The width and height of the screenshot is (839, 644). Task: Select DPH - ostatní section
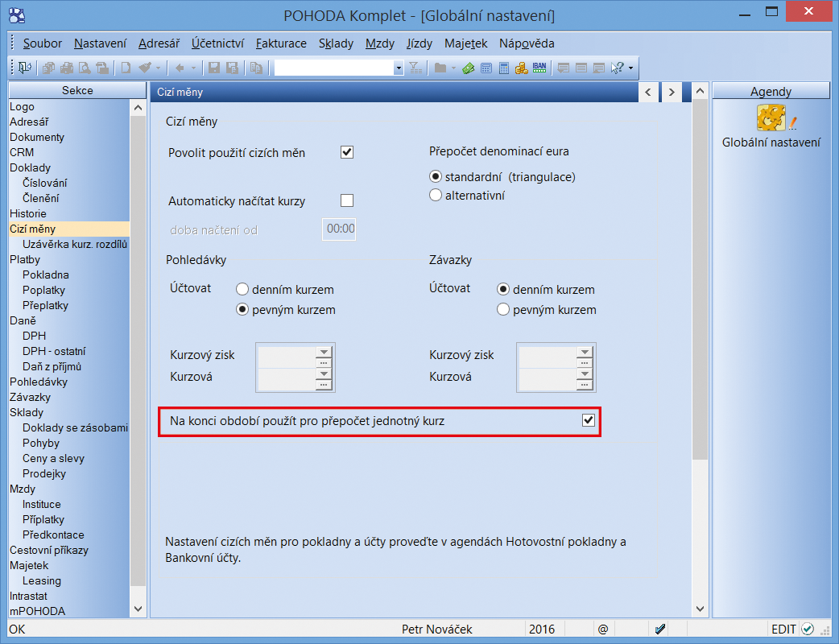tap(54, 352)
